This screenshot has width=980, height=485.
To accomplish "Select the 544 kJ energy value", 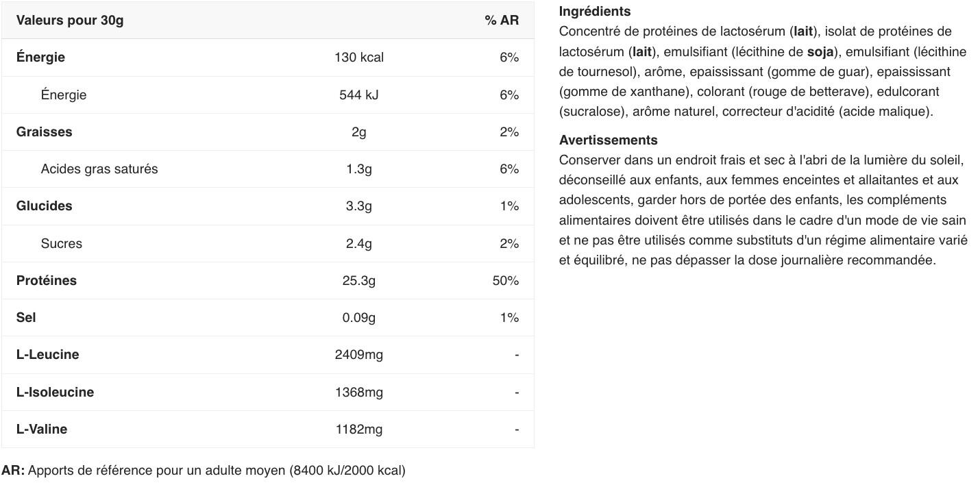I will tap(358, 95).
